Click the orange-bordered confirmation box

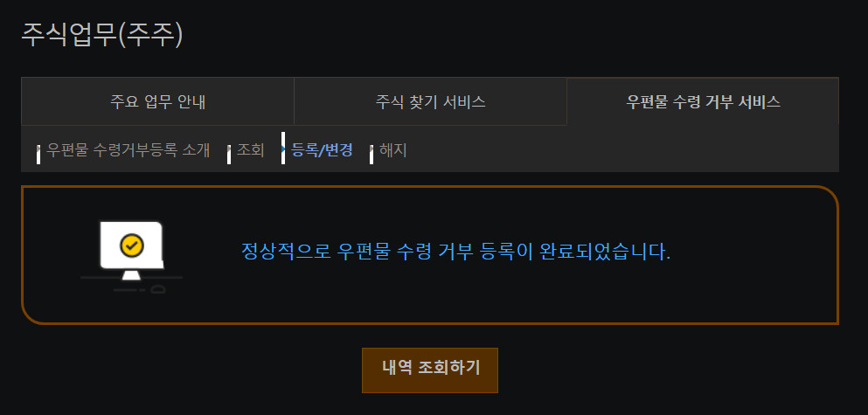pos(430,255)
